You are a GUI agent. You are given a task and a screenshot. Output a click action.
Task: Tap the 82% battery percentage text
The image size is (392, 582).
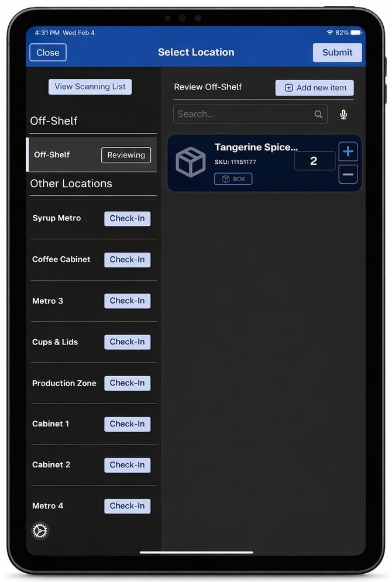coord(342,33)
